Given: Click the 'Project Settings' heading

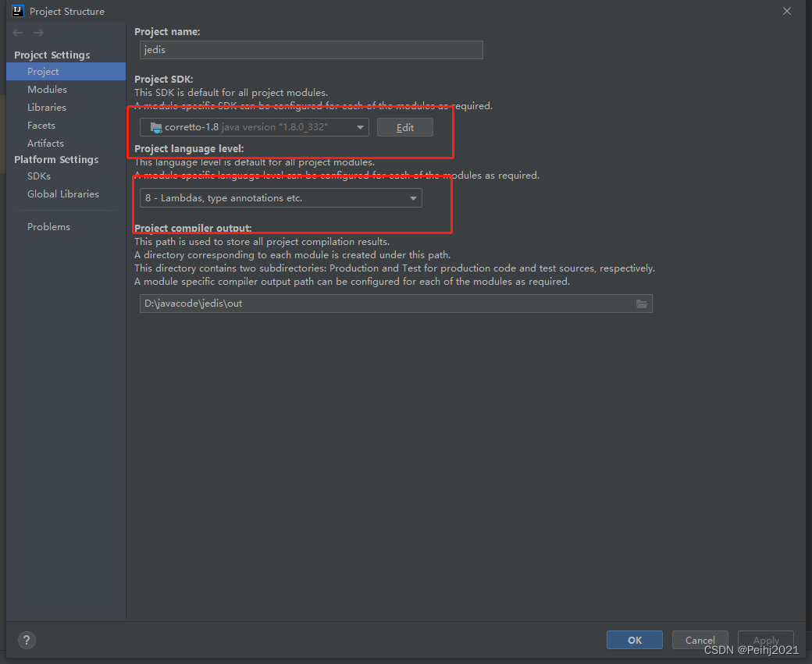Looking at the screenshot, I should (x=52, y=55).
